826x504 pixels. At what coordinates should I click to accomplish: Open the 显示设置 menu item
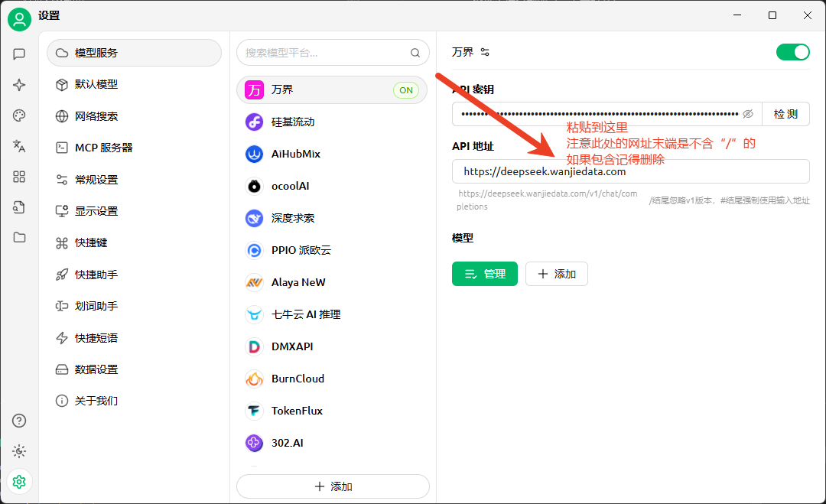coord(135,211)
